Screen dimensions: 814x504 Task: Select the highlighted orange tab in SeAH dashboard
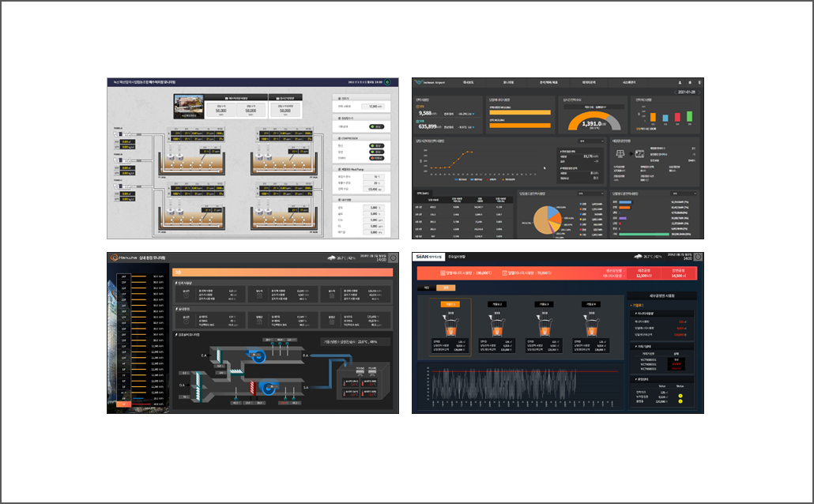tap(446, 288)
